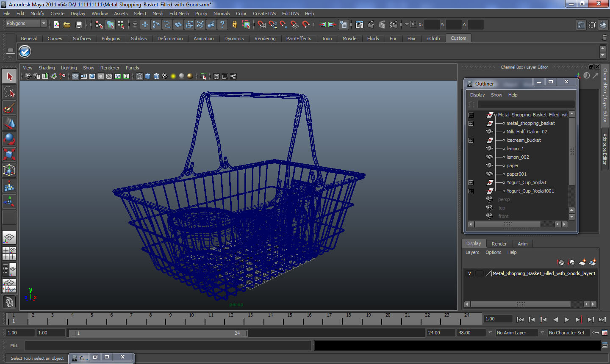Click the create new layer icon
The width and height of the screenshot is (610, 364).
[582, 262]
